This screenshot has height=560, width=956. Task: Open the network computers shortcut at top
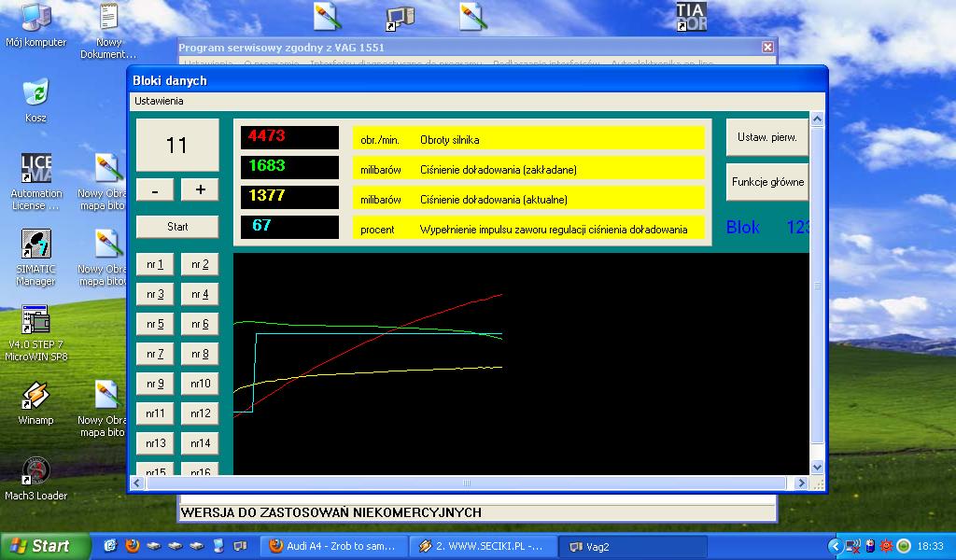click(400, 19)
